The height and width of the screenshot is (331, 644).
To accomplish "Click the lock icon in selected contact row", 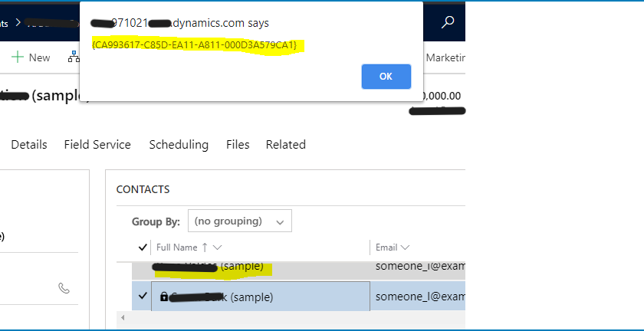I will tap(163, 297).
